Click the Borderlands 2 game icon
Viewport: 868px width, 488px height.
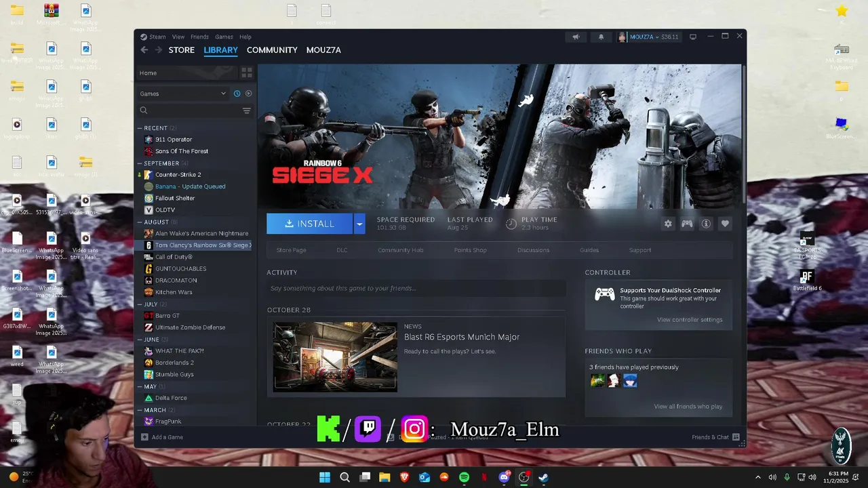pyautogui.click(x=149, y=363)
